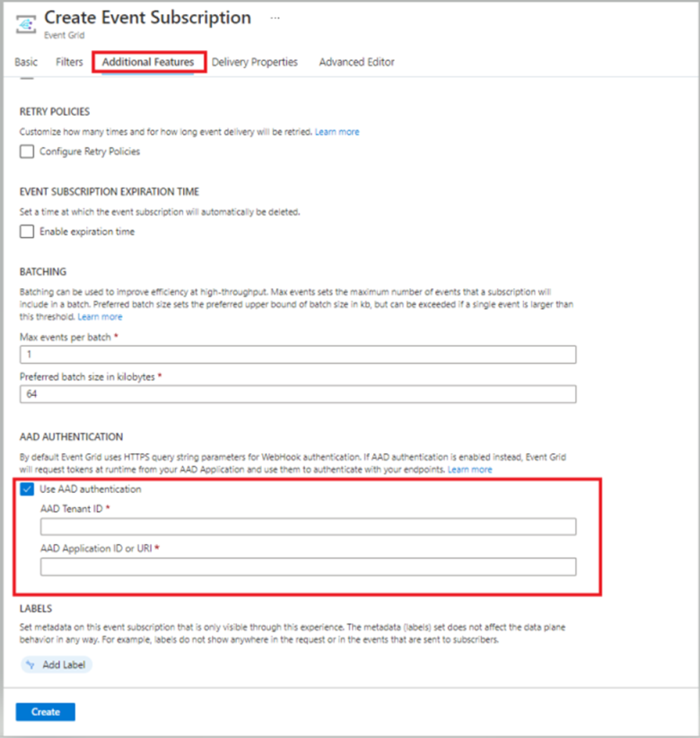Click EVENT SUBSCRIPTION EXPIRATION TIME heading
This screenshot has height=738, width=700.
coord(109,191)
